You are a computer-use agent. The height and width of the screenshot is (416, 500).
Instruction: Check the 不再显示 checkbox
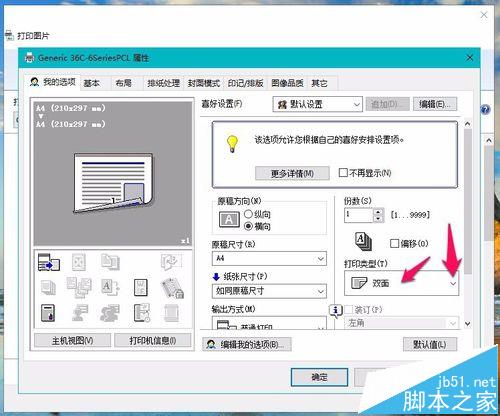(x=343, y=173)
